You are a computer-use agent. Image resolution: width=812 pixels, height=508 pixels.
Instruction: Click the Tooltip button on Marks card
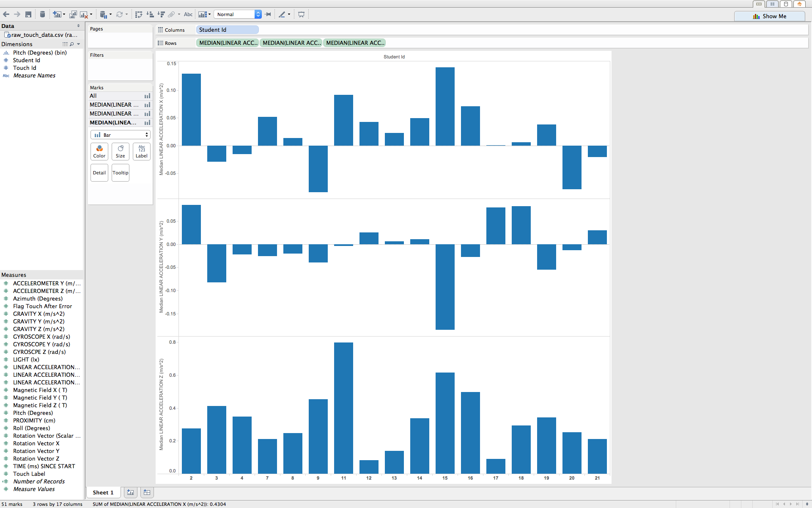click(121, 173)
